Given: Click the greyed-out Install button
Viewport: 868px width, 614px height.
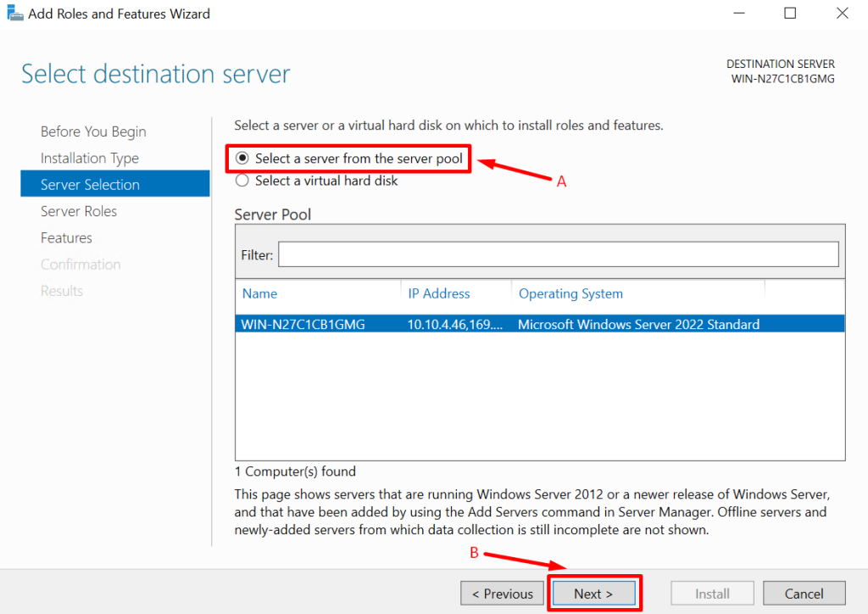Looking at the screenshot, I should [x=712, y=594].
